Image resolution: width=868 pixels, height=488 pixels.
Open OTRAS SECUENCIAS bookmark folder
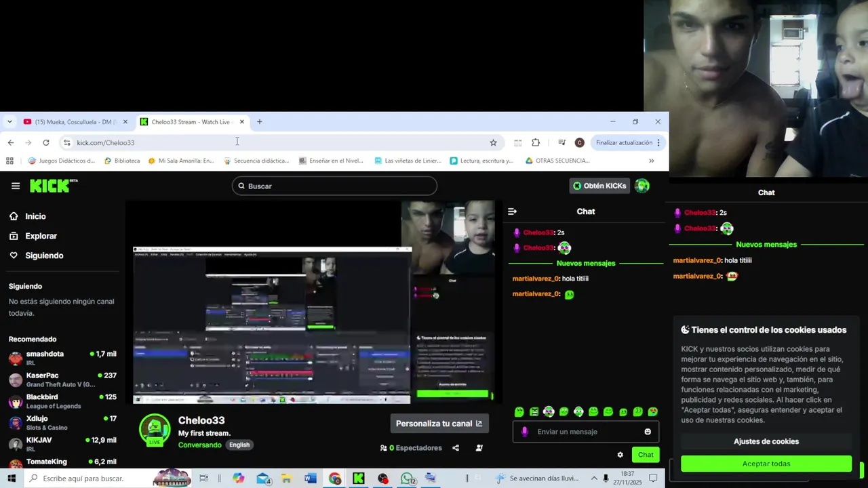tap(557, 161)
